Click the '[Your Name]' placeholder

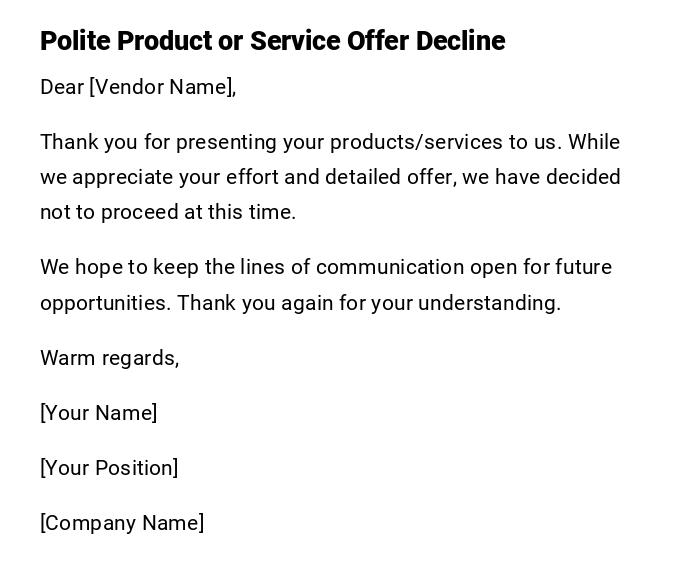[98, 413]
